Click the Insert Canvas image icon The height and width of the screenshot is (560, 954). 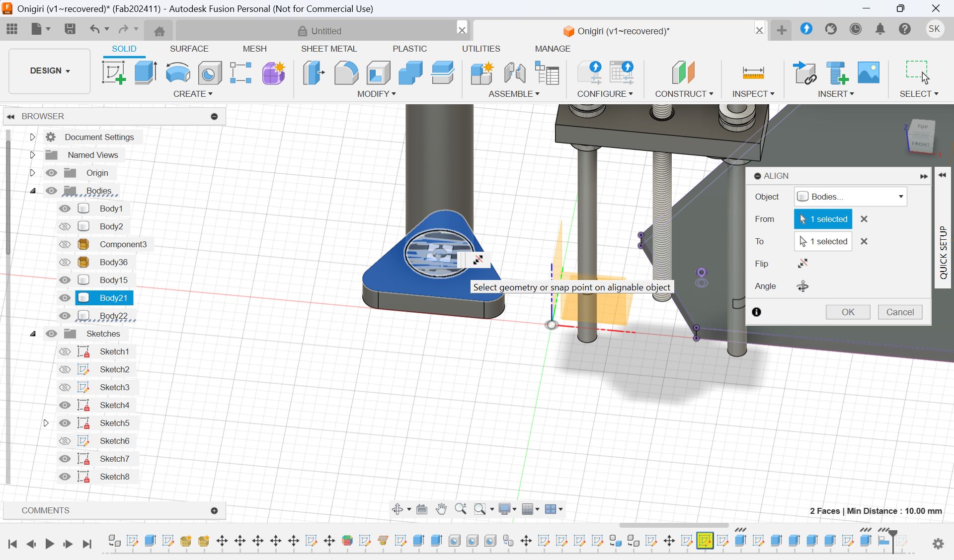869,72
